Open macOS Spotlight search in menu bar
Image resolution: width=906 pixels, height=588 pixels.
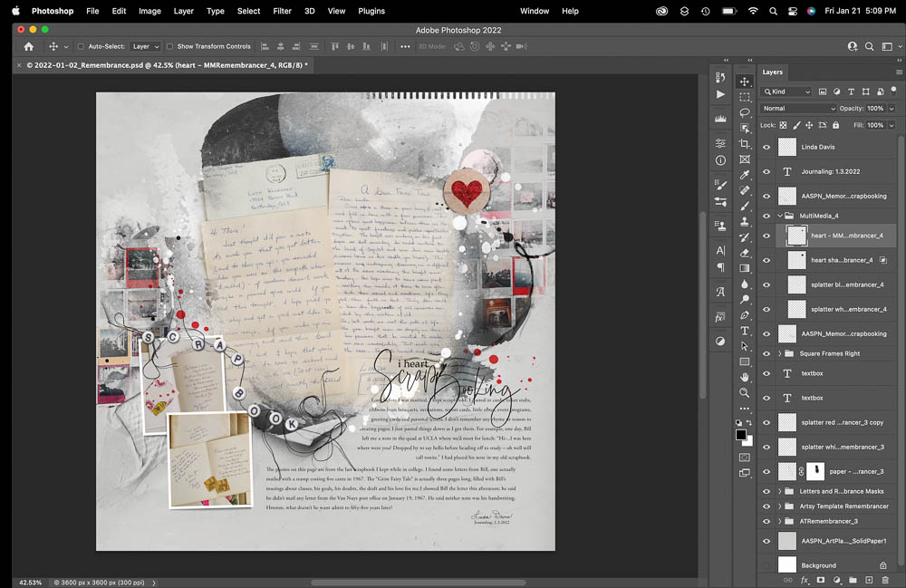coord(773,11)
